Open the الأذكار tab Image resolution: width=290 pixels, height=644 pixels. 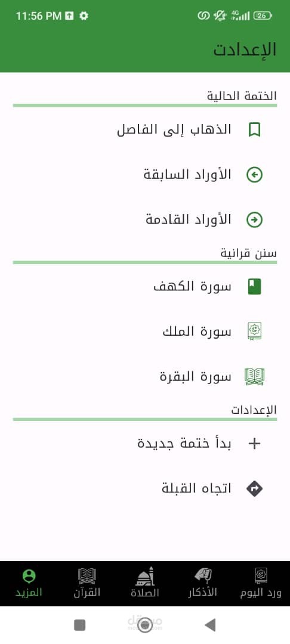[202, 583]
